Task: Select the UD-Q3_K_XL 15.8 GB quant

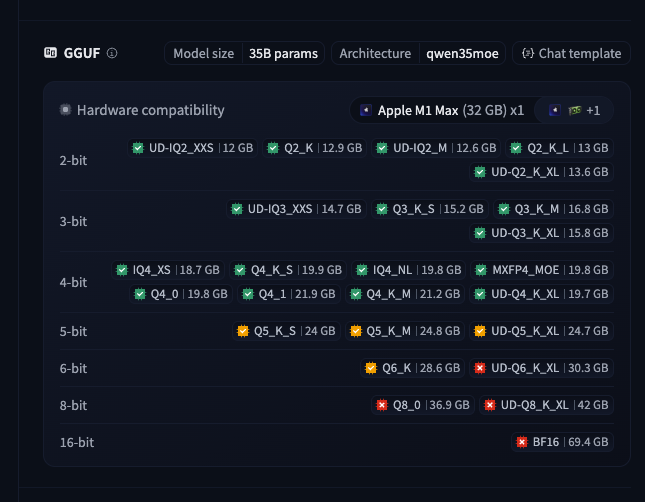Action: pos(541,233)
